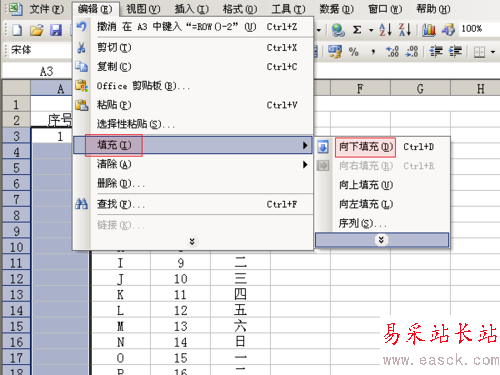Select the 填充(I) Fill menu entry

tap(193, 145)
